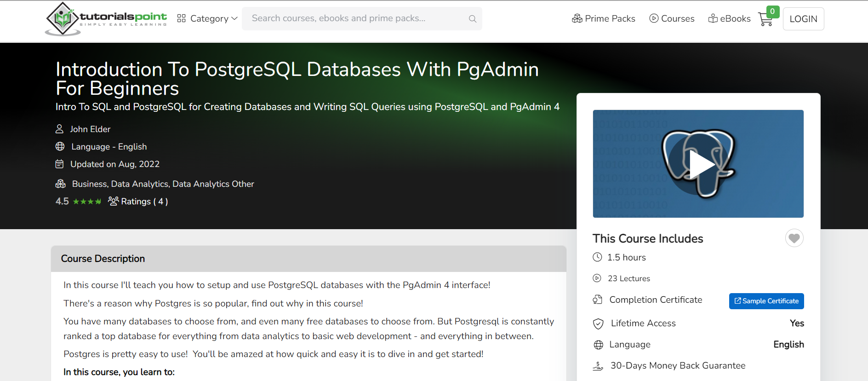Screen dimensions: 868x381
Task: Open the Sample Certificate button
Action: pos(766,301)
